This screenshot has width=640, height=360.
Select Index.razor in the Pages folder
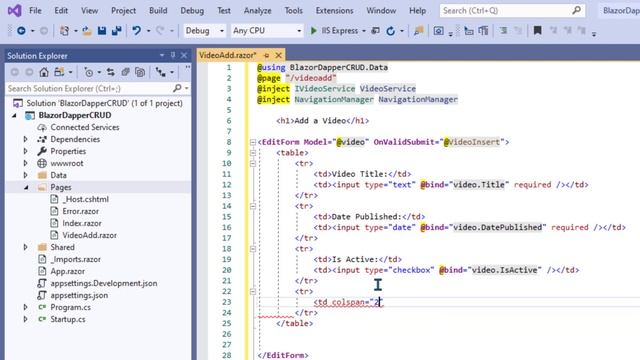[x=82, y=223]
